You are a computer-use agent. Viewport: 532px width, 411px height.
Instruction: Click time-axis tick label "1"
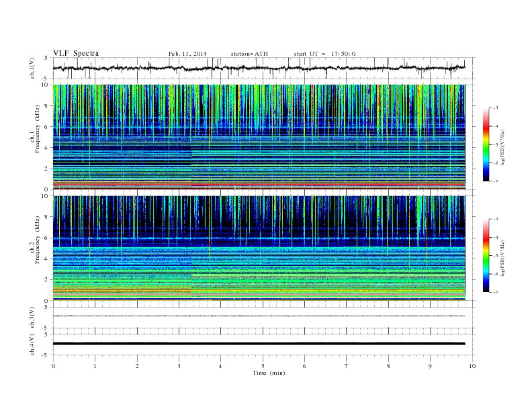[x=95, y=366]
